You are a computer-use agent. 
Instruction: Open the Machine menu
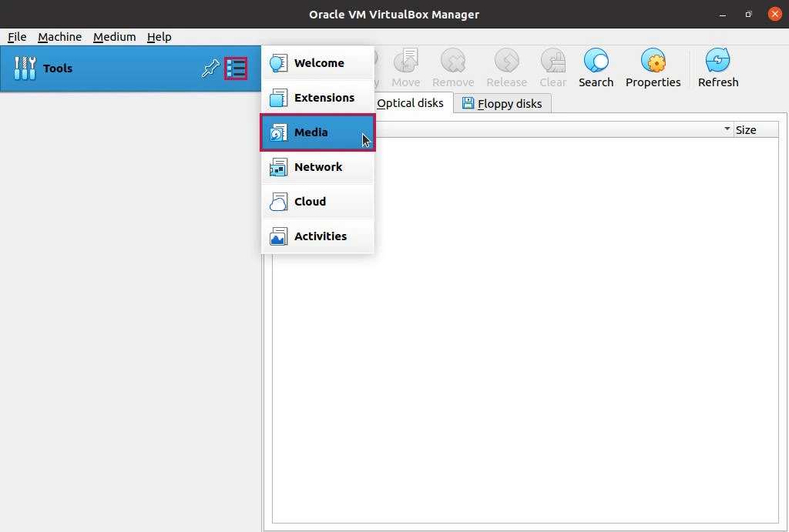coord(59,36)
